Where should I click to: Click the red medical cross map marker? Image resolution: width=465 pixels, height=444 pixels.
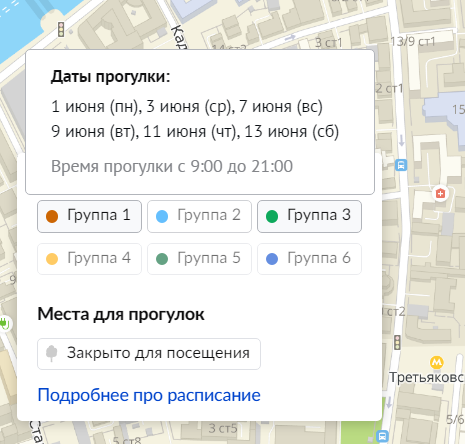[x=440, y=193]
